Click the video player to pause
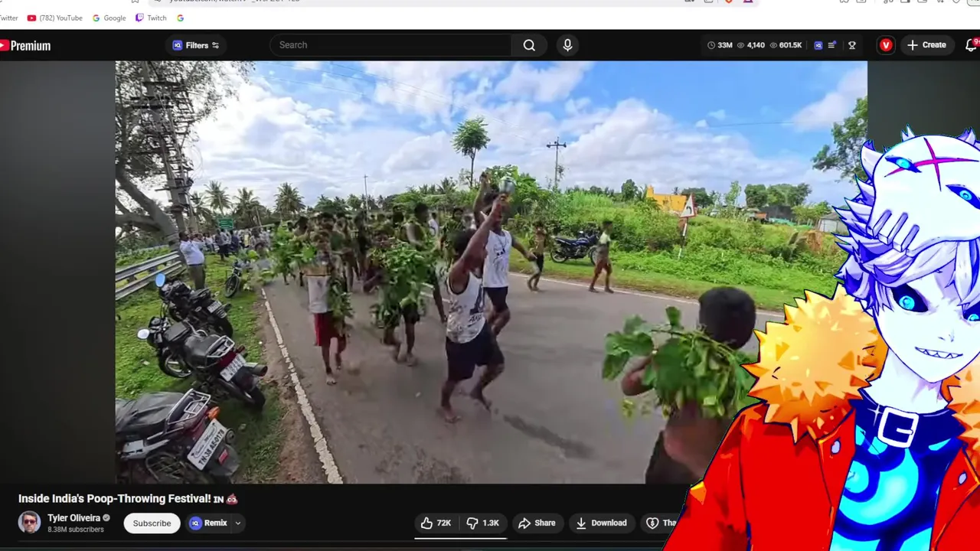This screenshot has height=551, width=980. (491, 272)
